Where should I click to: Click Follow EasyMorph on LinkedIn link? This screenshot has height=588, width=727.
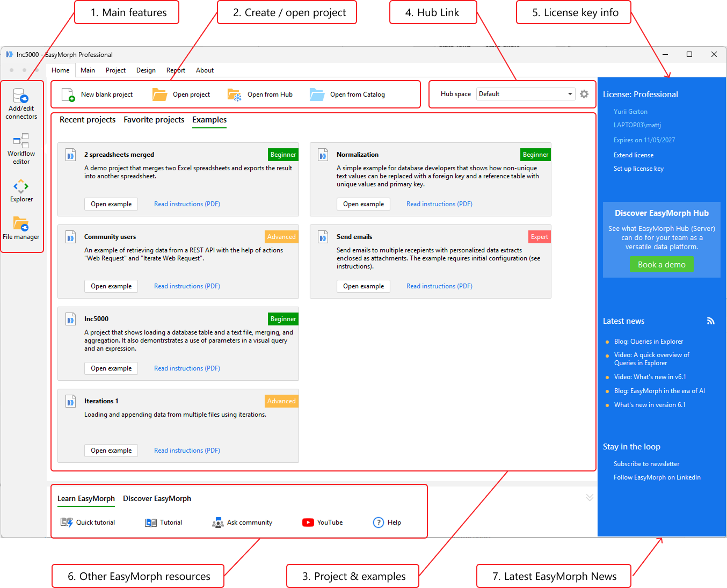[657, 477]
